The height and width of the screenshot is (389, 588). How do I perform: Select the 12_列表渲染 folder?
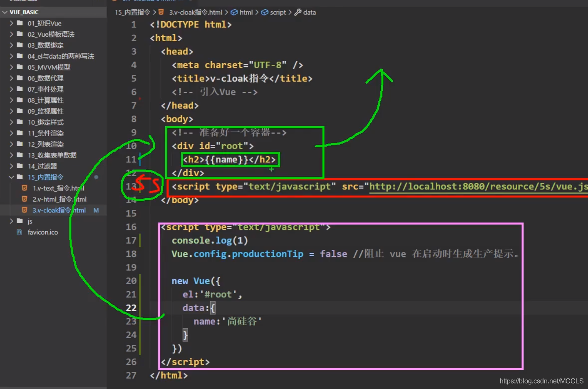(45, 144)
